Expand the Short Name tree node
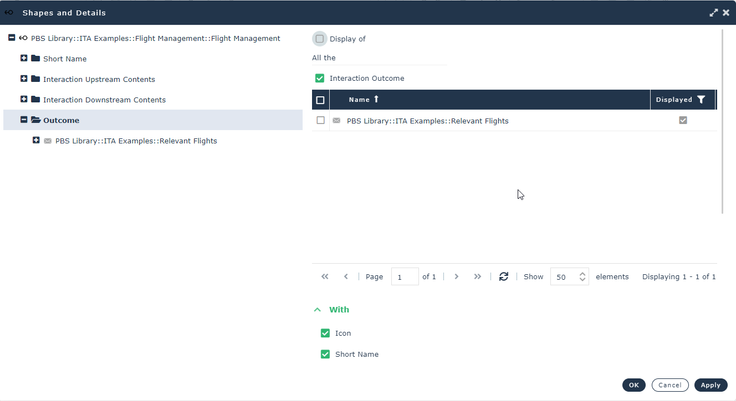 pos(23,58)
